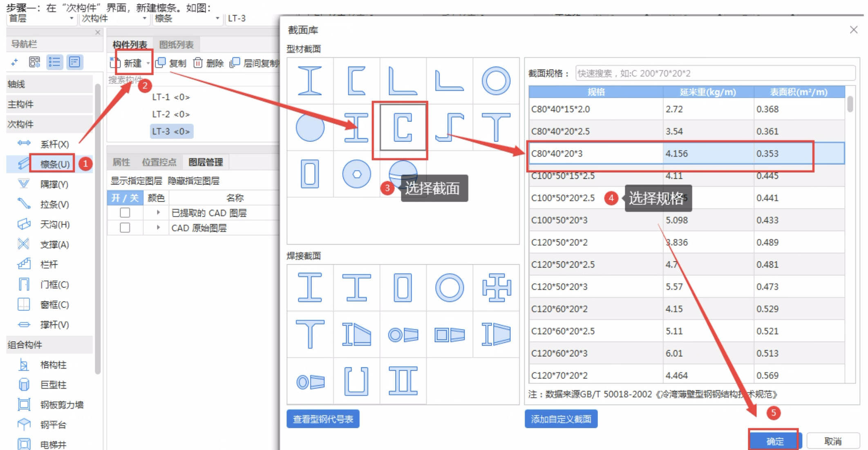868x450 pixels.
Task: Switch to 图纸列表 tab
Action: (176, 44)
